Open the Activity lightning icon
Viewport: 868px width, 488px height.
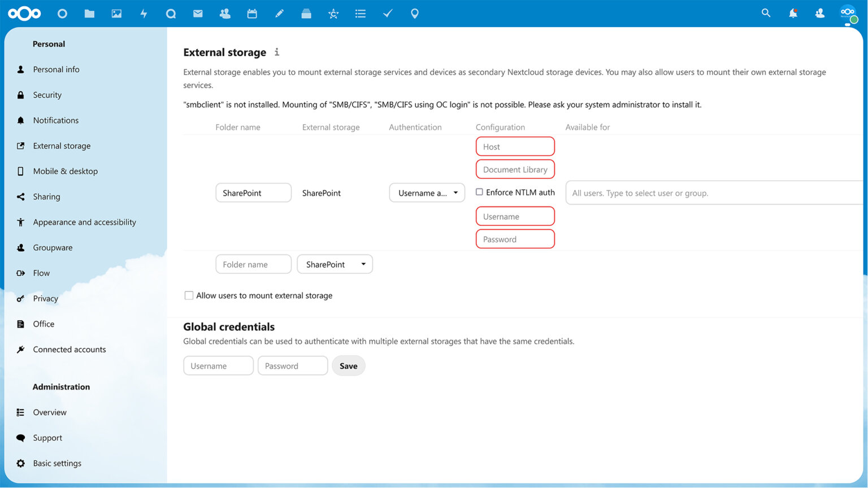tap(144, 13)
